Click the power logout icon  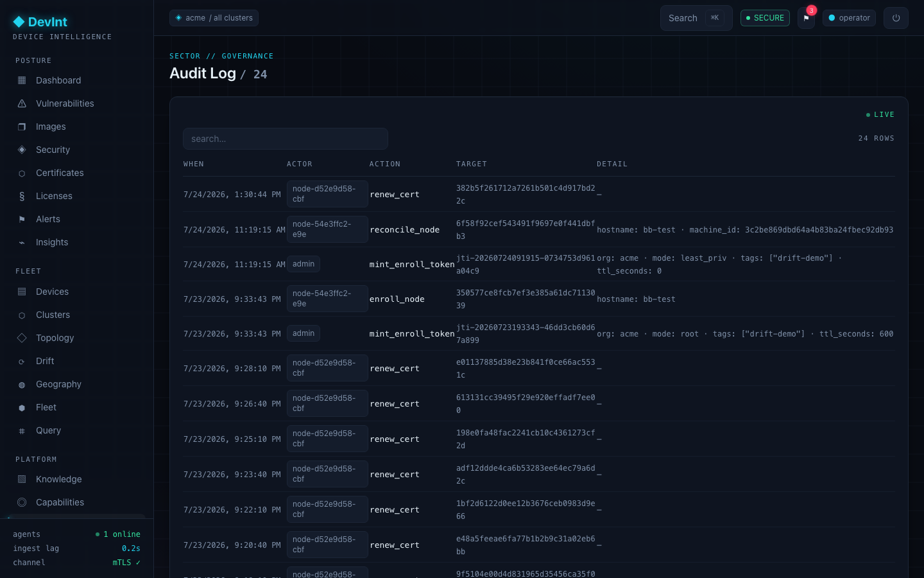tap(896, 18)
